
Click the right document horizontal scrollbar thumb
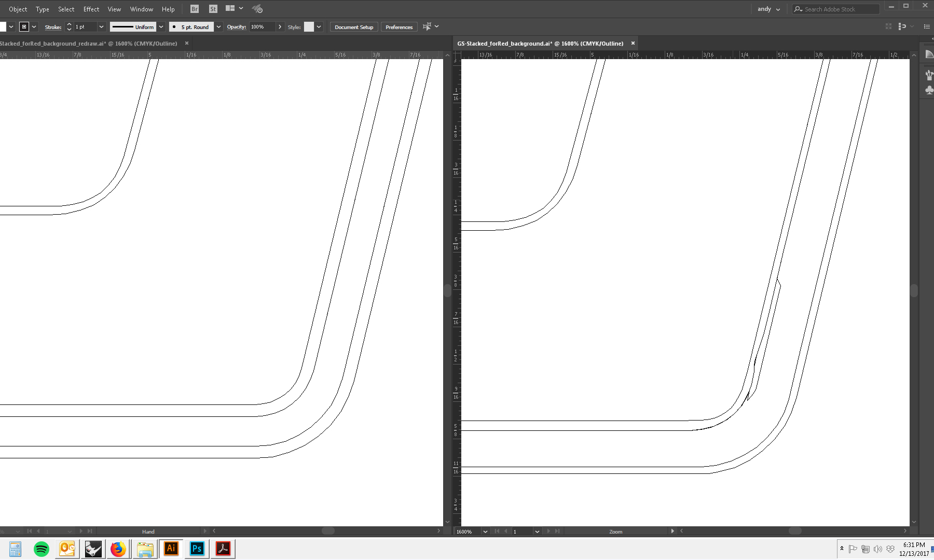[x=795, y=531]
